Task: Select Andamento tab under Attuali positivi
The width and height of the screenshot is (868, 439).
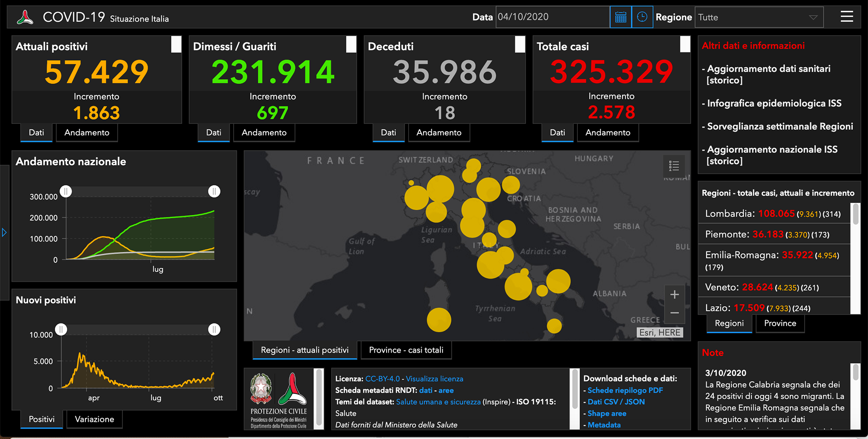Action: point(87,132)
